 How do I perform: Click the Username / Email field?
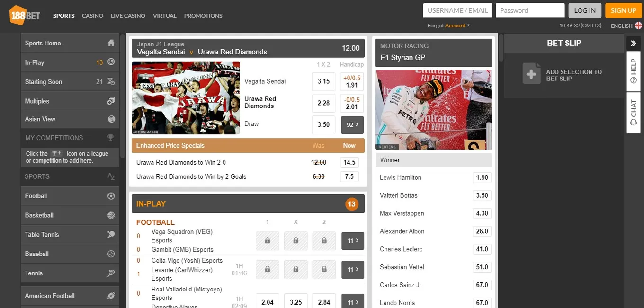pyautogui.click(x=457, y=10)
